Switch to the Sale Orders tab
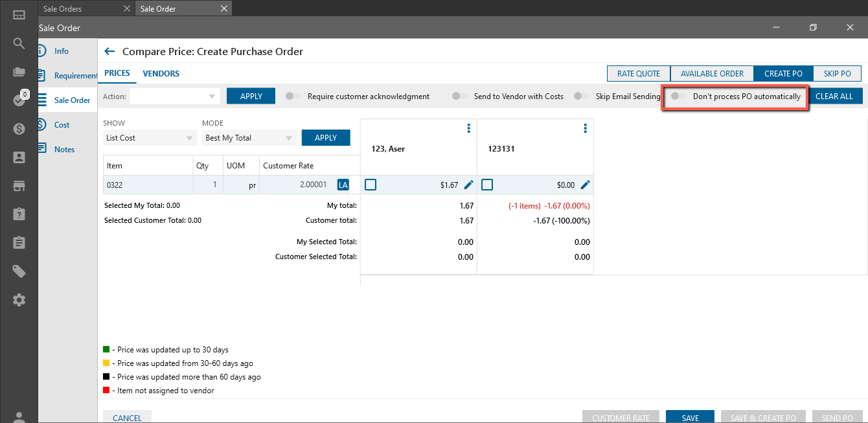This screenshot has height=423, width=868. (x=63, y=9)
